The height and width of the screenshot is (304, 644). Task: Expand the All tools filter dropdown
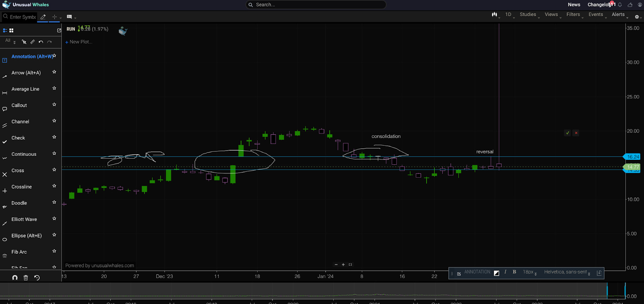10,41
